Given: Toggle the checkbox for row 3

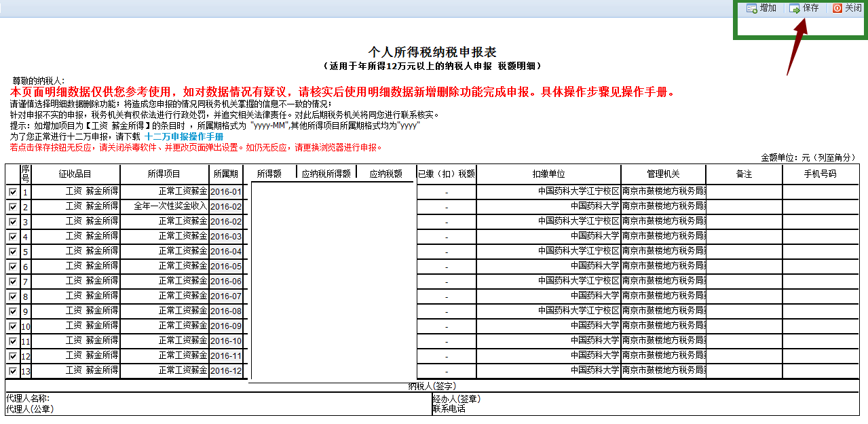Looking at the screenshot, I should tap(13, 222).
